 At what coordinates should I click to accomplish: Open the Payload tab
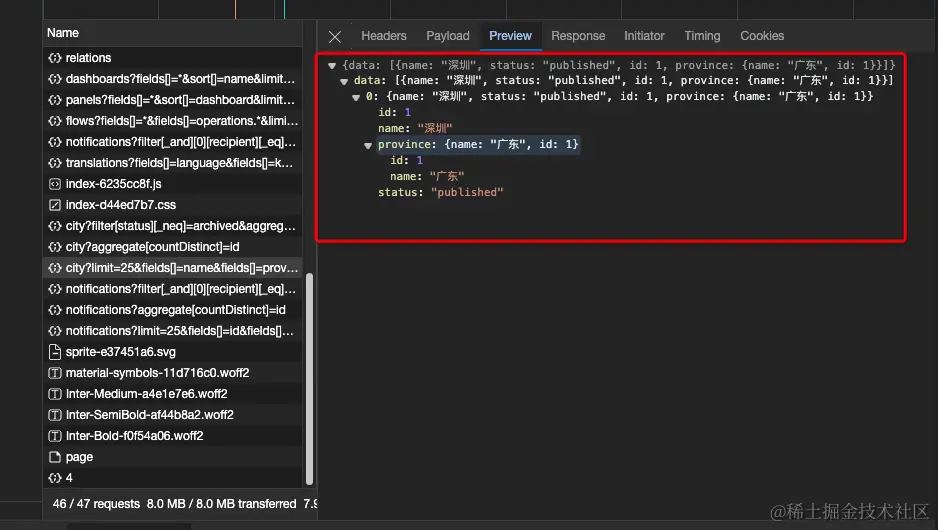click(447, 36)
